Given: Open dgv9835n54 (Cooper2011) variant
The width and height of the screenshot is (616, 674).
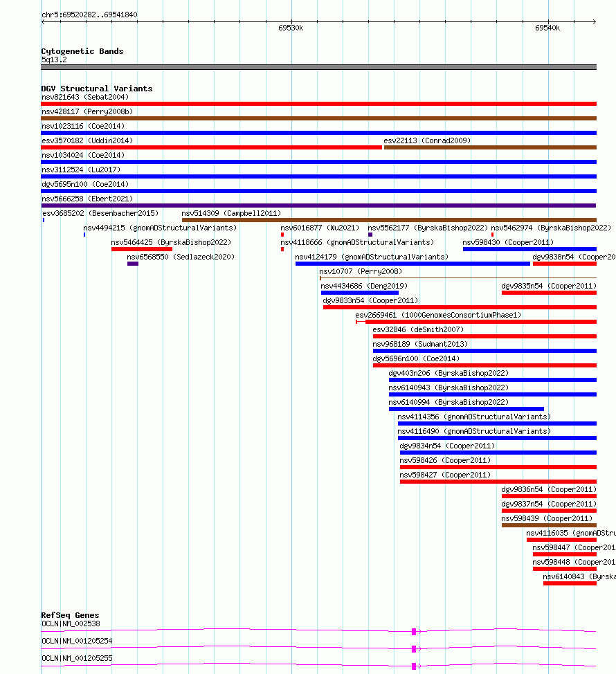Looking at the screenshot, I should (549, 286).
